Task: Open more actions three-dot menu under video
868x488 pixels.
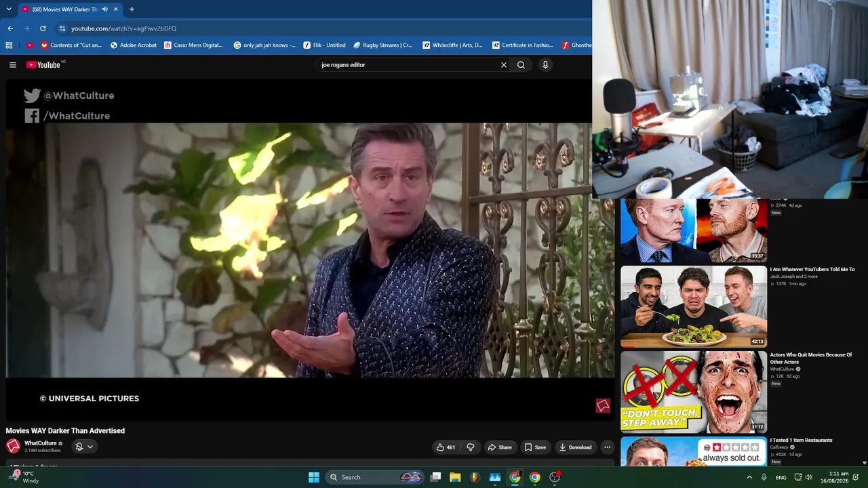Action: point(608,447)
